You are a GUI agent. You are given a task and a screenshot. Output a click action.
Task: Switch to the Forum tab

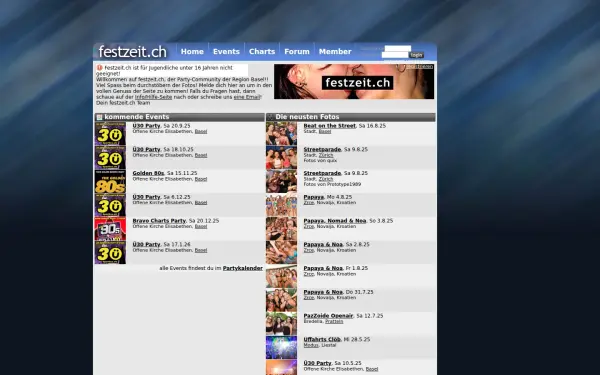coord(297,52)
